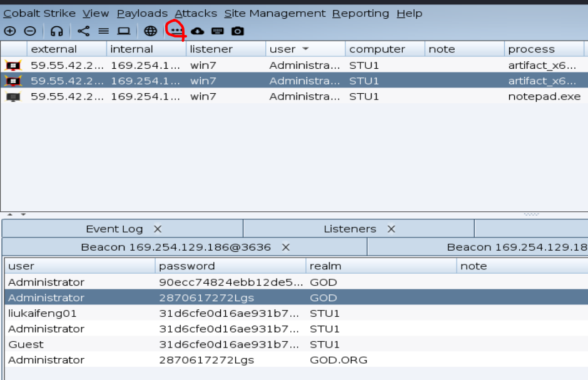
Task: Open keystrokes via keyboard icon
Action: (218, 31)
